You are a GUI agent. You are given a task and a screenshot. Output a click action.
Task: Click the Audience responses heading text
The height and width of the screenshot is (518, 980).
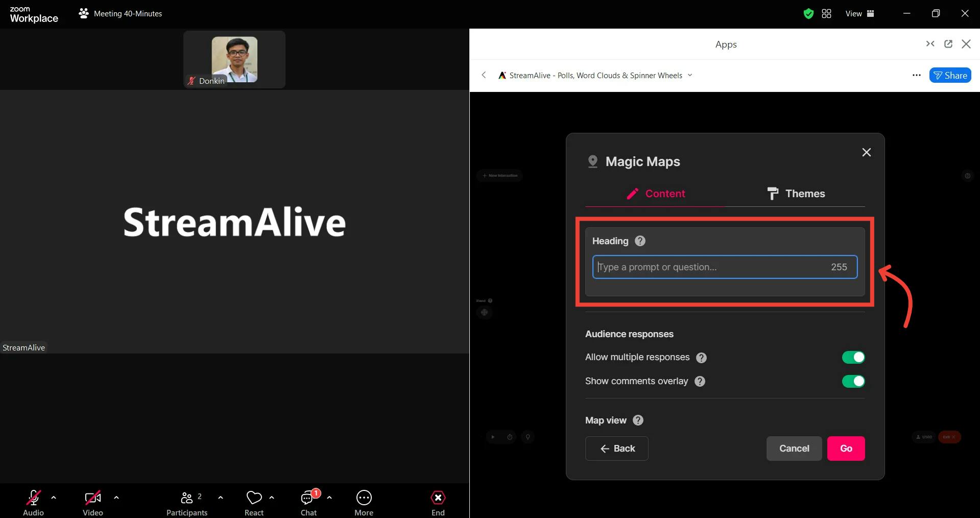629,334
